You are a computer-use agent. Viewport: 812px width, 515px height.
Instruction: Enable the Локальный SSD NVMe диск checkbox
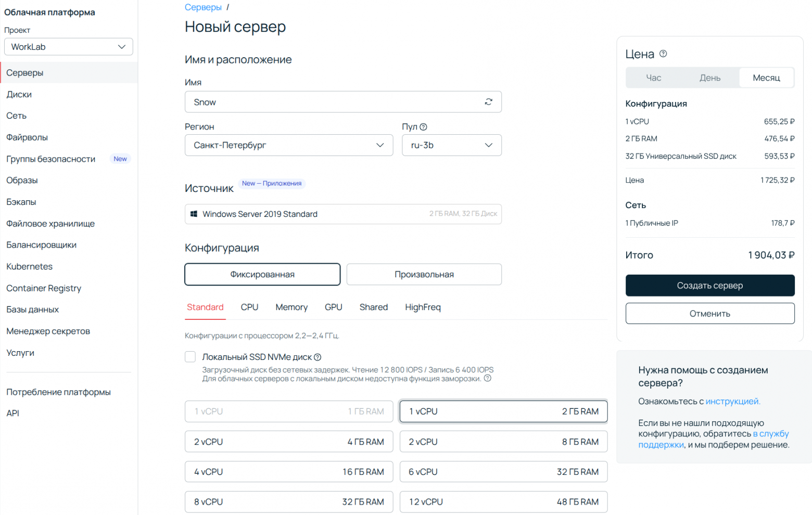pyautogui.click(x=191, y=357)
